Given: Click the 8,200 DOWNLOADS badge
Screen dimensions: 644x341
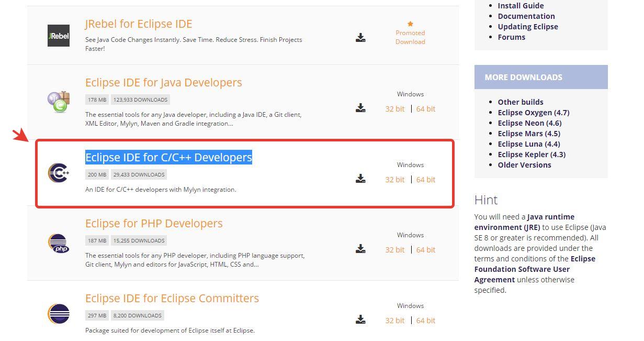Looking at the screenshot, I should pos(137,316).
